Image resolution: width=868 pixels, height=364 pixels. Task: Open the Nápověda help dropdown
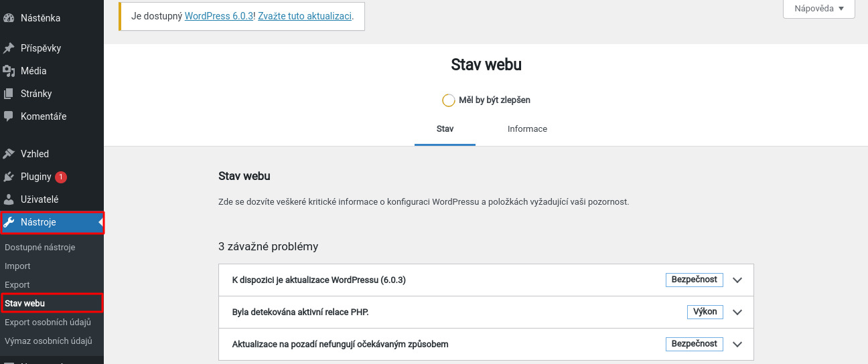819,9
